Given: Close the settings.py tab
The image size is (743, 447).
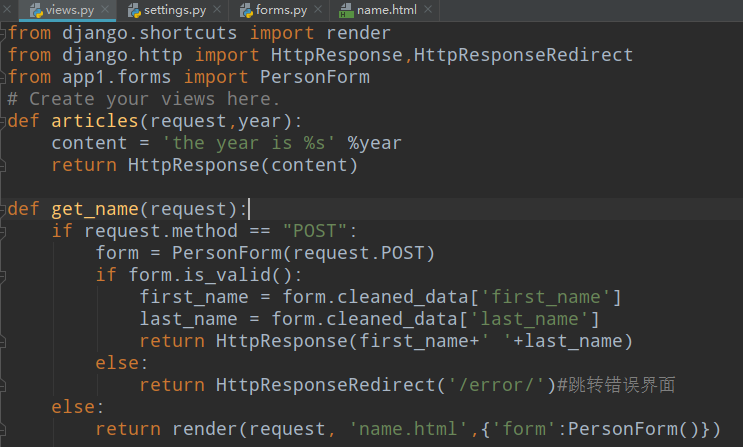Looking at the screenshot, I should point(217,9).
